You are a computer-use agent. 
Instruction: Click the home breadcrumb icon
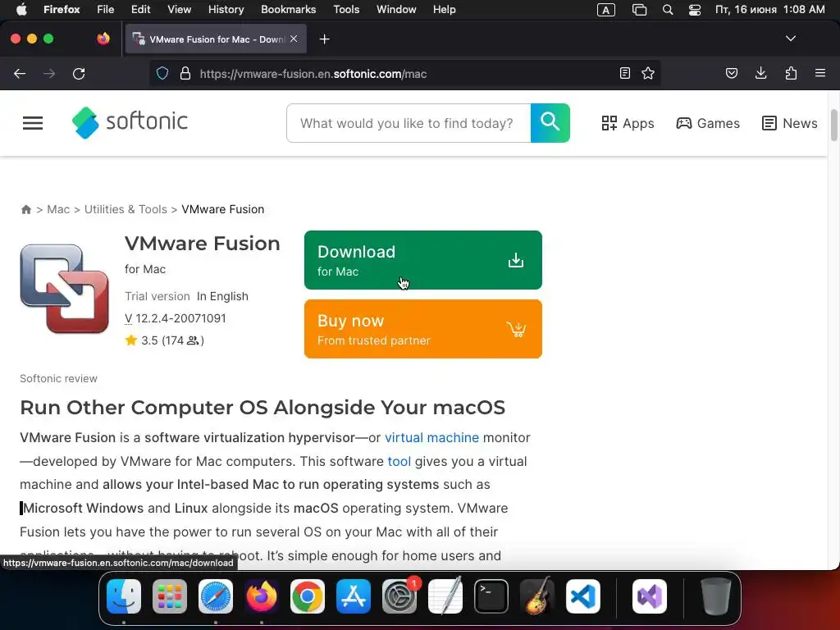[25, 209]
